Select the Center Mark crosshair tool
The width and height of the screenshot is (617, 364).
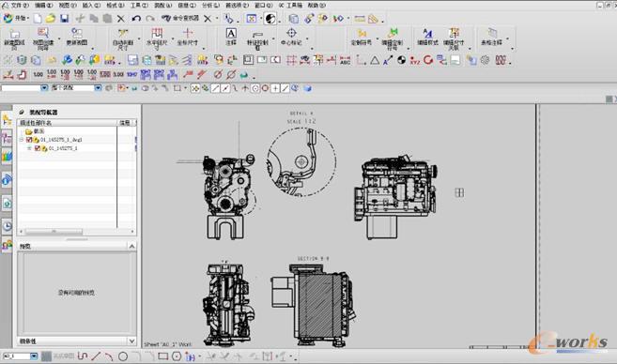tap(291, 38)
